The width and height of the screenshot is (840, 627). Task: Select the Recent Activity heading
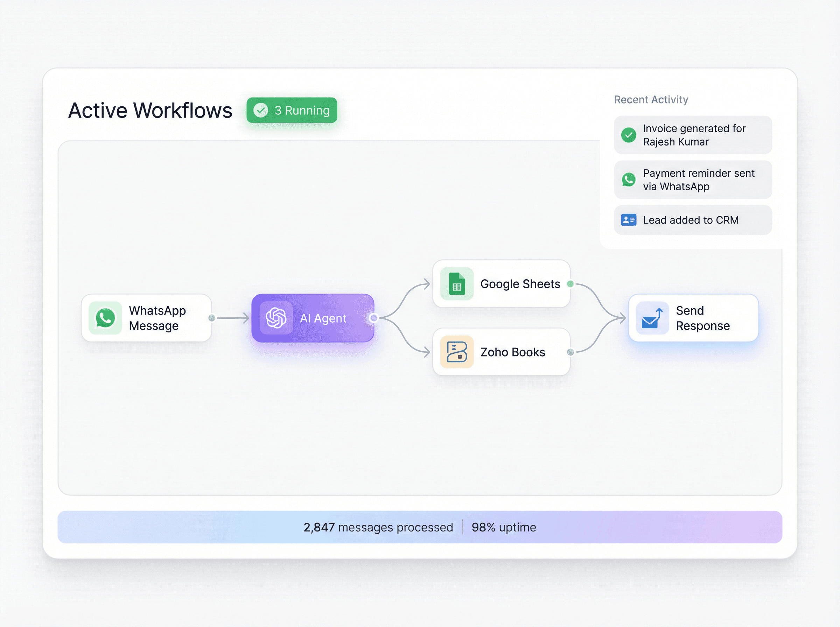coord(651,99)
